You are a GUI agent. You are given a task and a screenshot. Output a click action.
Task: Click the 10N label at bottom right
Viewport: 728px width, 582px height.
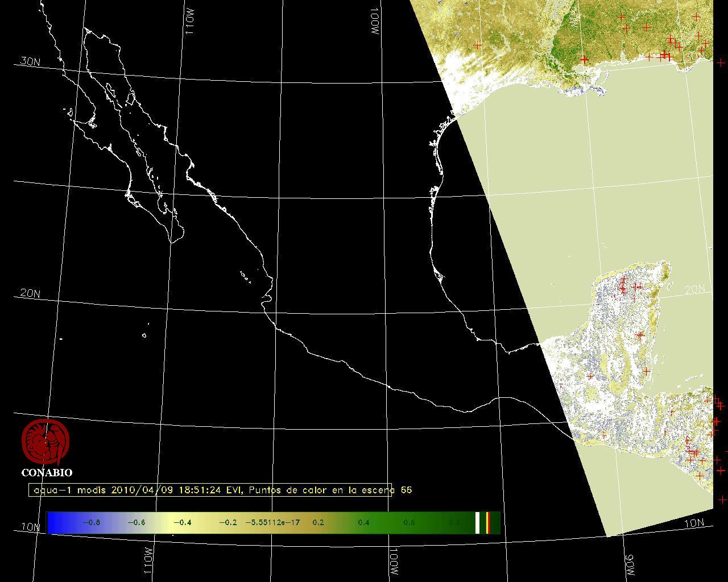(x=693, y=523)
